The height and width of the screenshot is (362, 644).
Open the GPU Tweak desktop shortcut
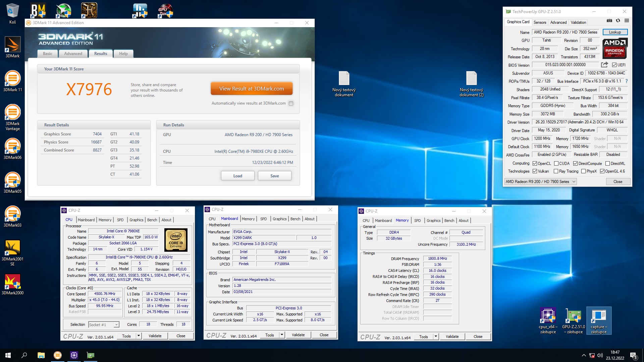pos(165,10)
